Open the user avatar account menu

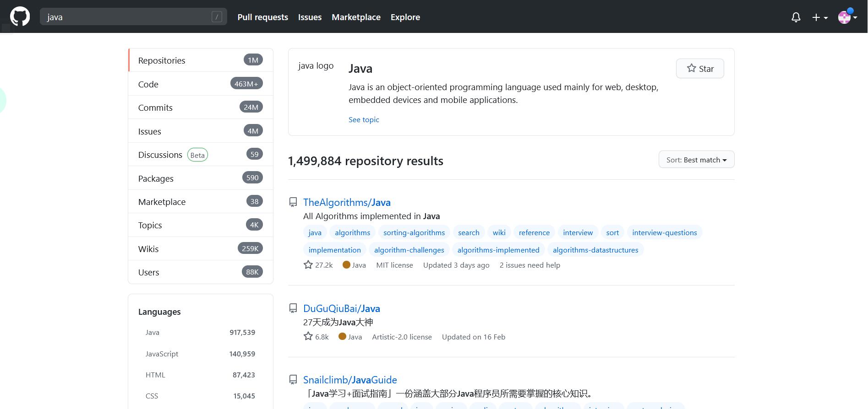(847, 16)
